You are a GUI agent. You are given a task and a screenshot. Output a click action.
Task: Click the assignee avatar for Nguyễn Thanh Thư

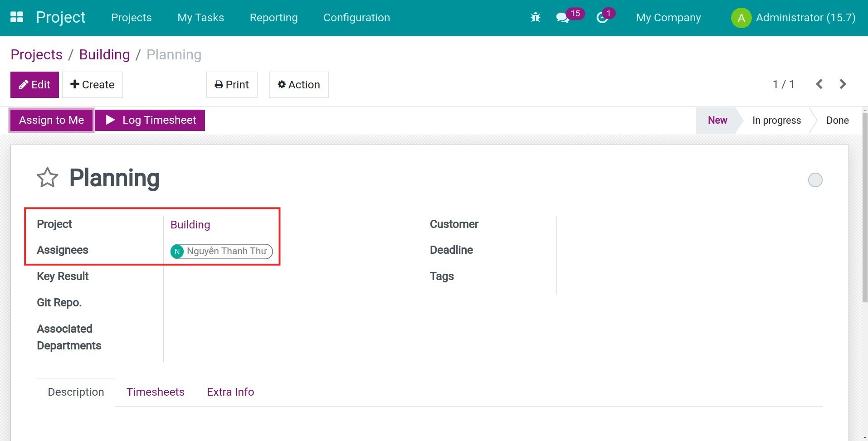[x=177, y=251]
